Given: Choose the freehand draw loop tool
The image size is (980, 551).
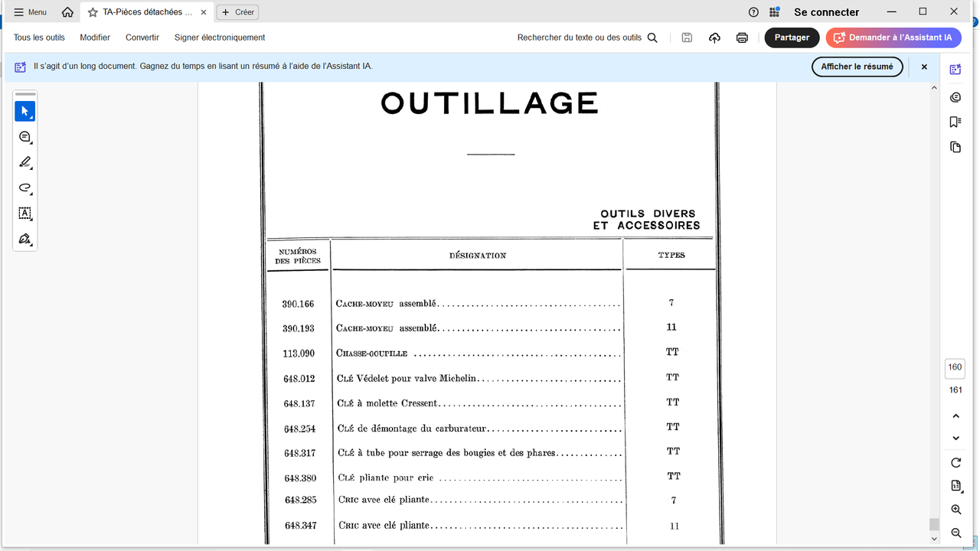Looking at the screenshot, I should pyautogui.click(x=24, y=187).
